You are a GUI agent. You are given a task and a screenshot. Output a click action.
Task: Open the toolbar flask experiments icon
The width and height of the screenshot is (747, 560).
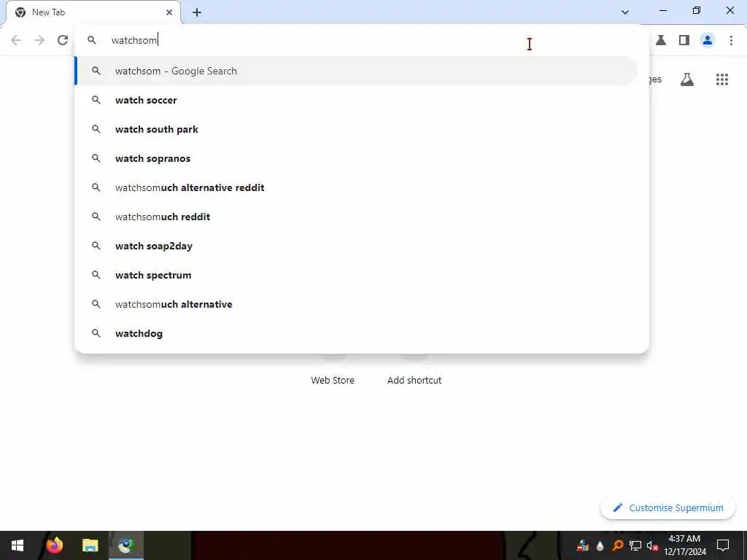coord(661,40)
